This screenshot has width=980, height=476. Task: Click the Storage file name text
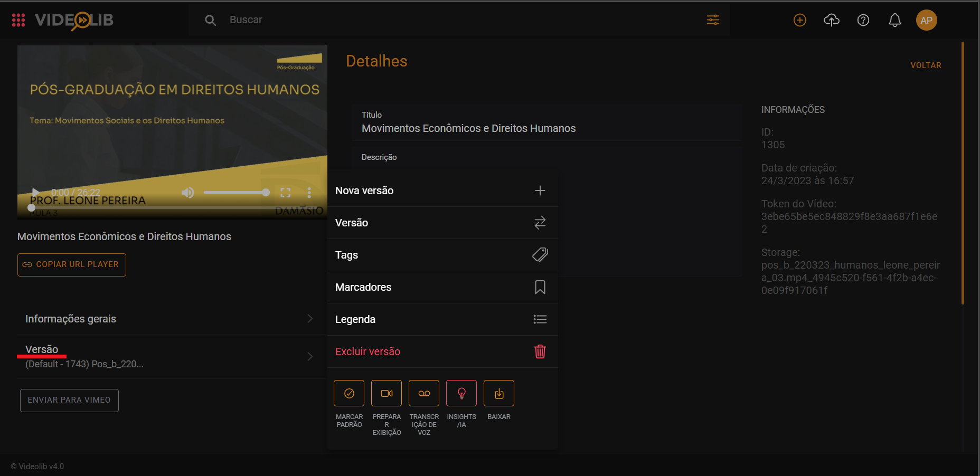[x=851, y=278]
